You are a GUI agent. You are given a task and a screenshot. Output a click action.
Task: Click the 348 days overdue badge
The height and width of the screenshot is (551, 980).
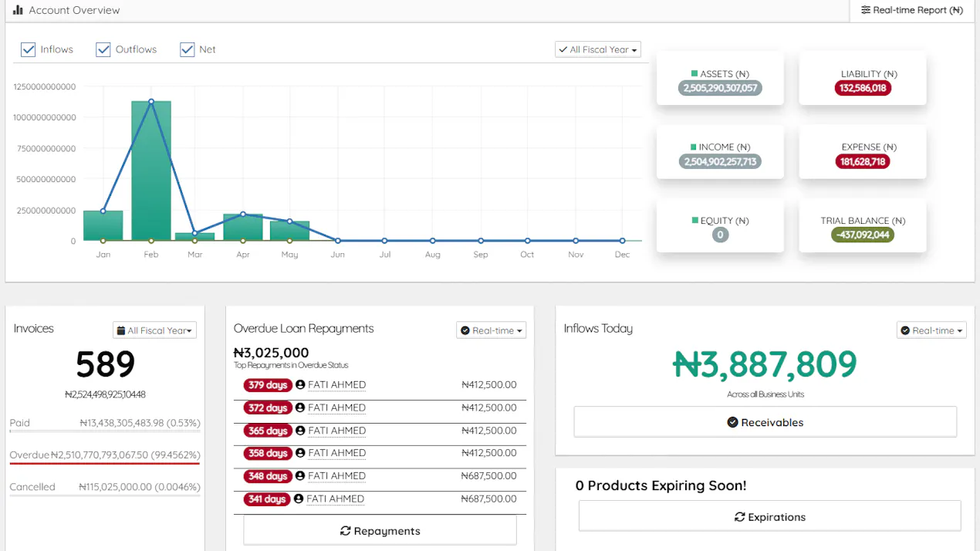click(267, 476)
